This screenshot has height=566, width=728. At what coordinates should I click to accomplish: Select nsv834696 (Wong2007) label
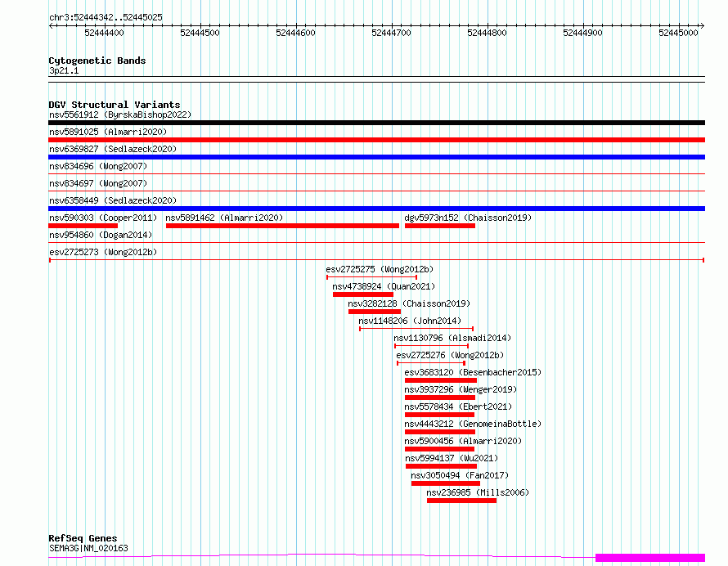click(98, 166)
